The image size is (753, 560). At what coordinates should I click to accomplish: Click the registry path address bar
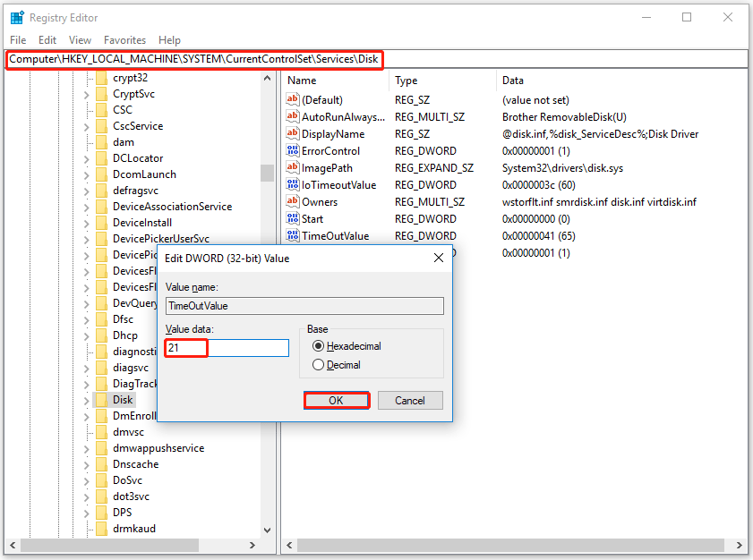pyautogui.click(x=376, y=59)
